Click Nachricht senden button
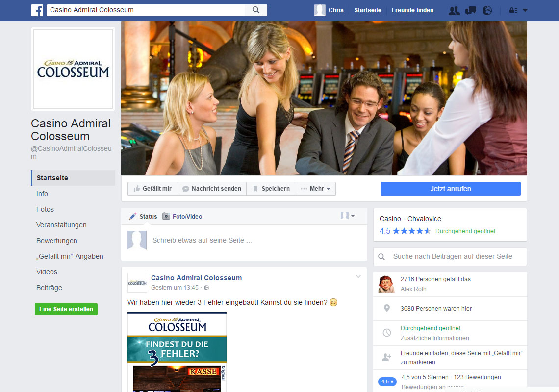 pos(212,189)
